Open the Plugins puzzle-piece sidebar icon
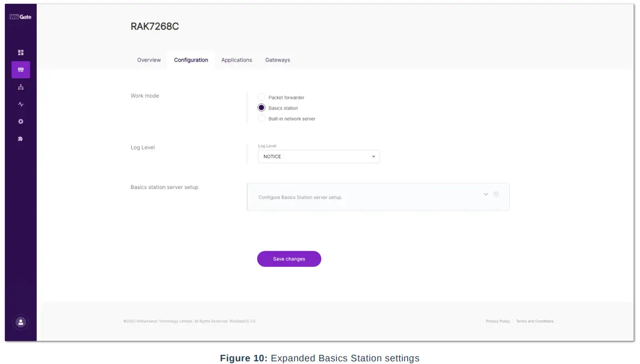Image resolution: width=640 pixels, height=364 pixels. [21, 138]
